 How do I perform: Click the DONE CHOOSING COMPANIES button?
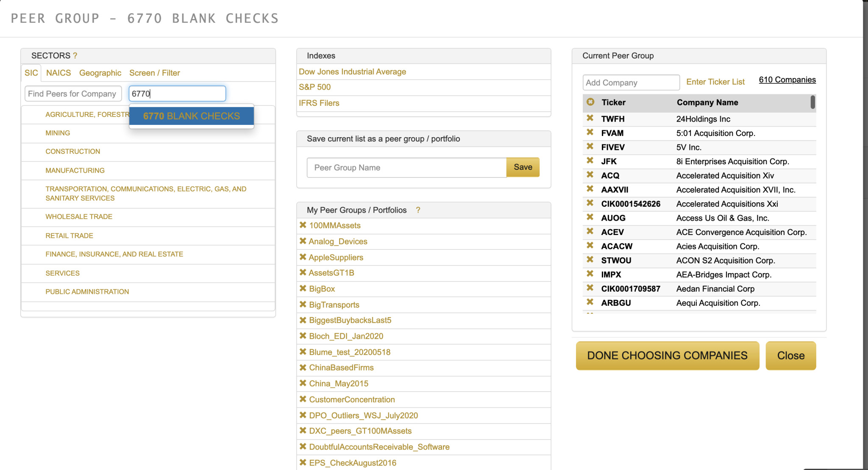[667, 356]
